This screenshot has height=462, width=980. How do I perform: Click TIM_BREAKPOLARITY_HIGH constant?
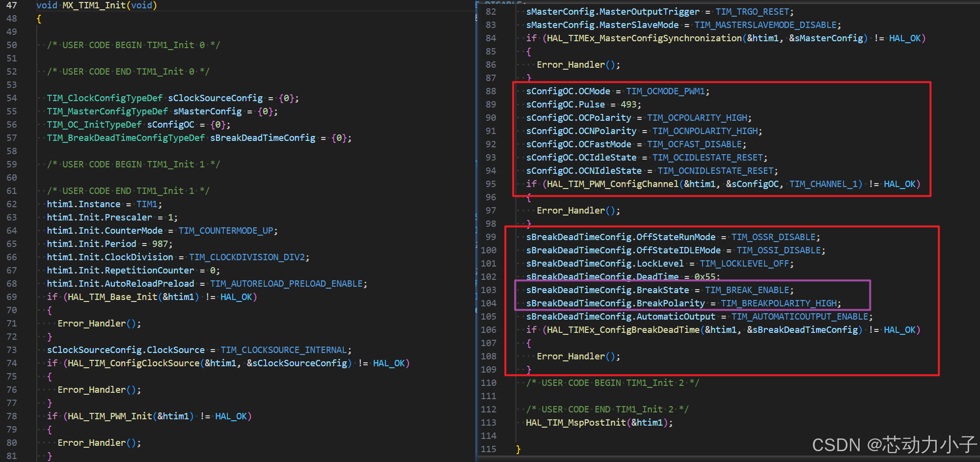tap(779, 303)
